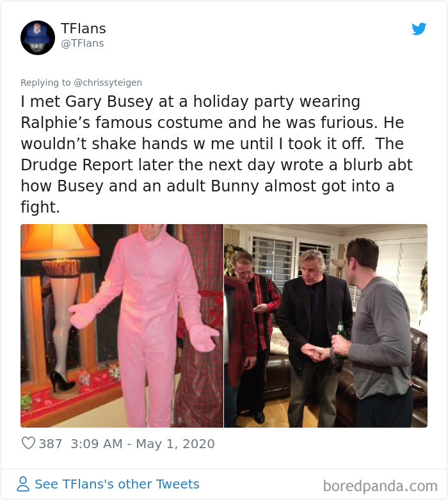Open the @TFlans handle link
Viewport: 448px width, 500px height.
[x=83, y=43]
